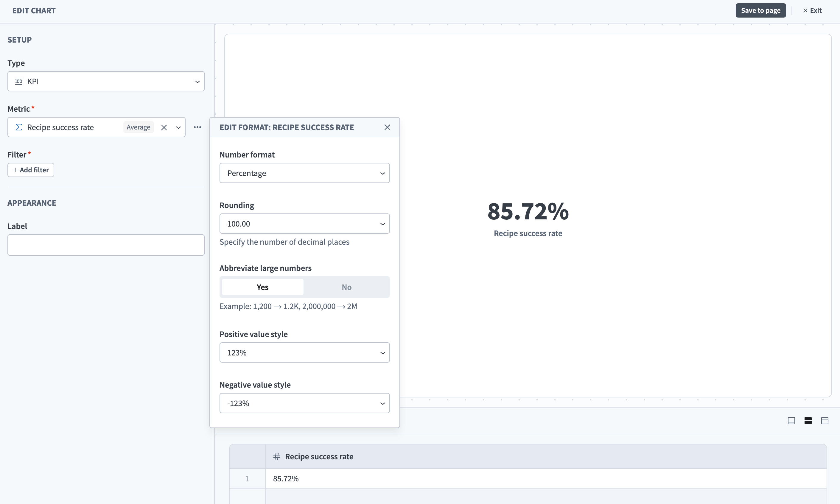The height and width of the screenshot is (504, 840).
Task: Switch to bottom panel collapsed layout icon
Action: (x=791, y=421)
